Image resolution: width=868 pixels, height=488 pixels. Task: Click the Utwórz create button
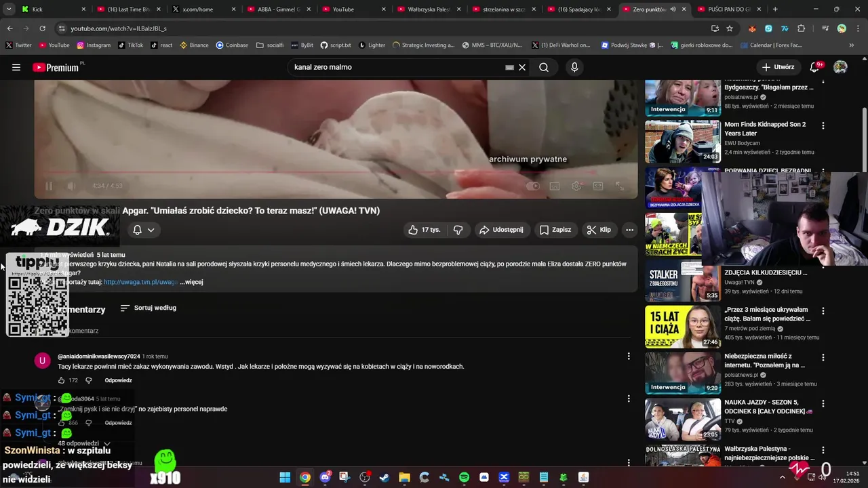(778, 67)
